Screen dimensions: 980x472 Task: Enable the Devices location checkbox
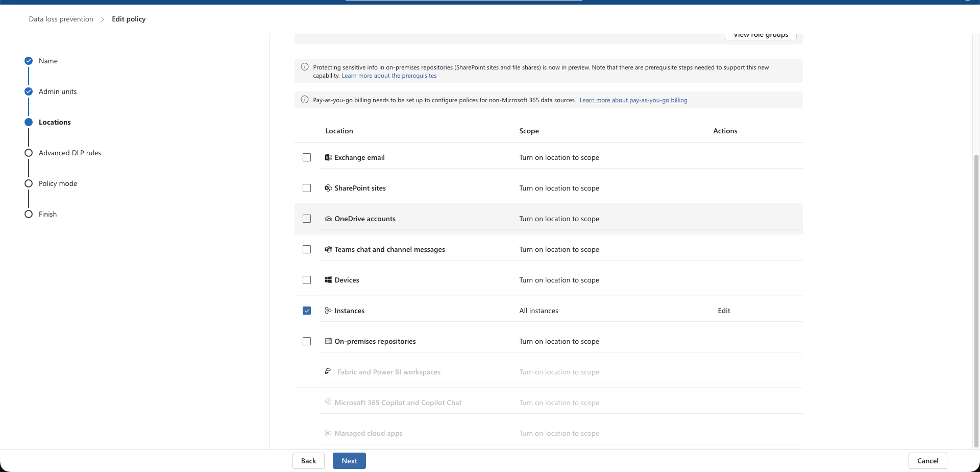coord(307,280)
